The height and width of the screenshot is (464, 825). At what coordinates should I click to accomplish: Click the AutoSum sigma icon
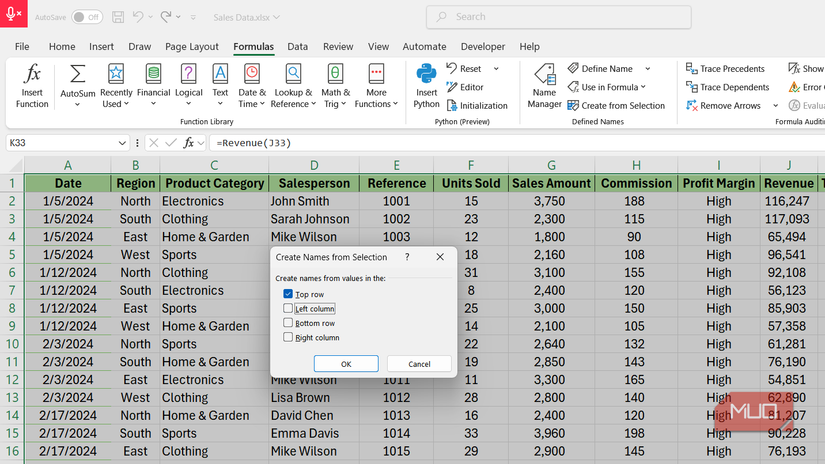(x=77, y=74)
